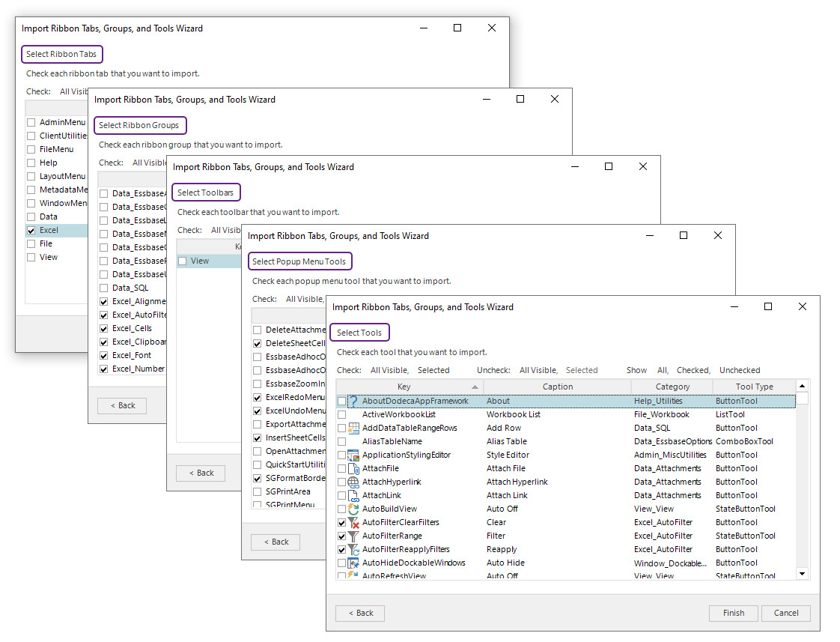Click the AttachLink document icon
The height and width of the screenshot is (642, 840).
point(353,495)
